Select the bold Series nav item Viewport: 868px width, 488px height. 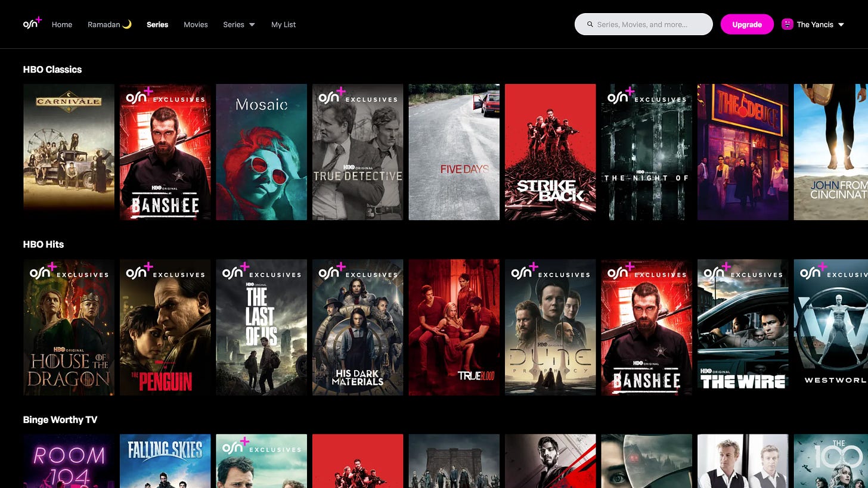click(x=157, y=24)
